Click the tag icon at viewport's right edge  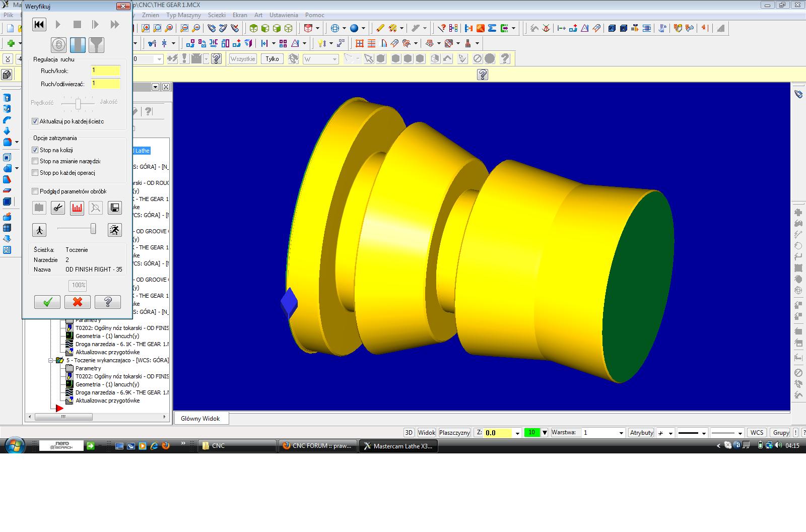click(798, 94)
